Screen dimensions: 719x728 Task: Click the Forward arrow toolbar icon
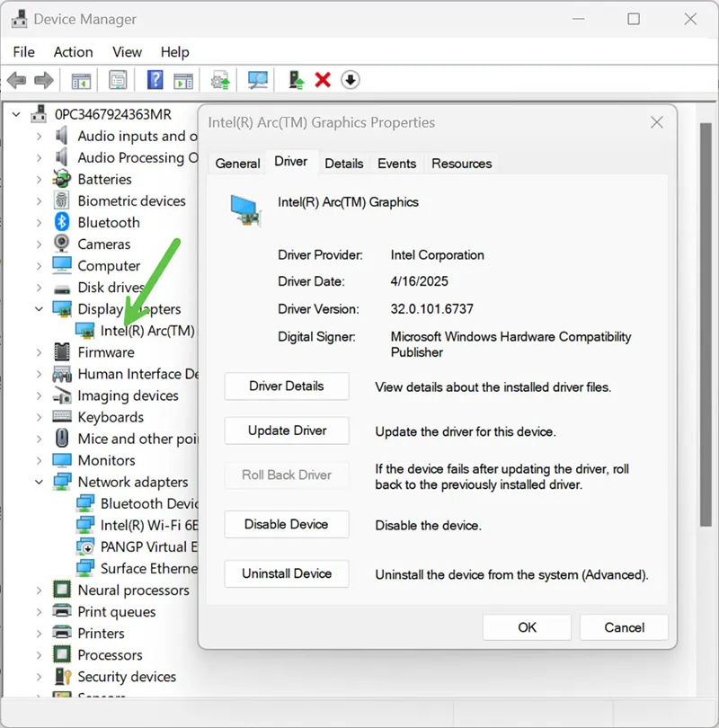tap(44, 80)
